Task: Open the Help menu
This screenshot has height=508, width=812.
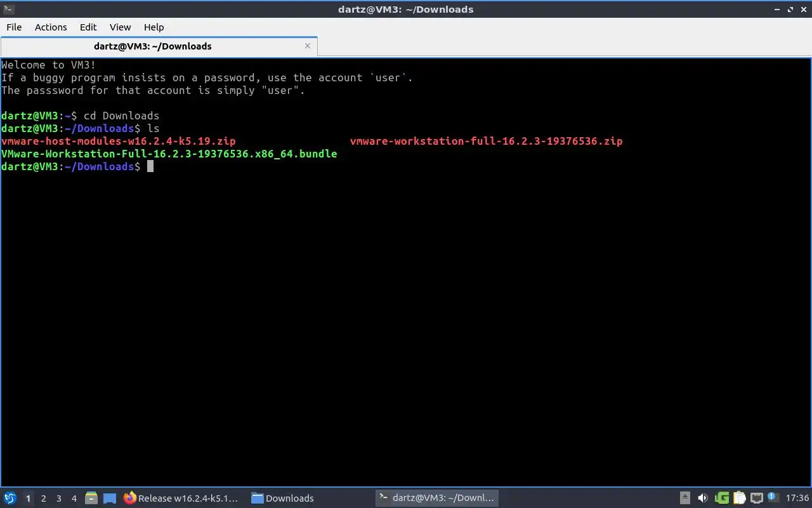Action: pyautogui.click(x=154, y=27)
